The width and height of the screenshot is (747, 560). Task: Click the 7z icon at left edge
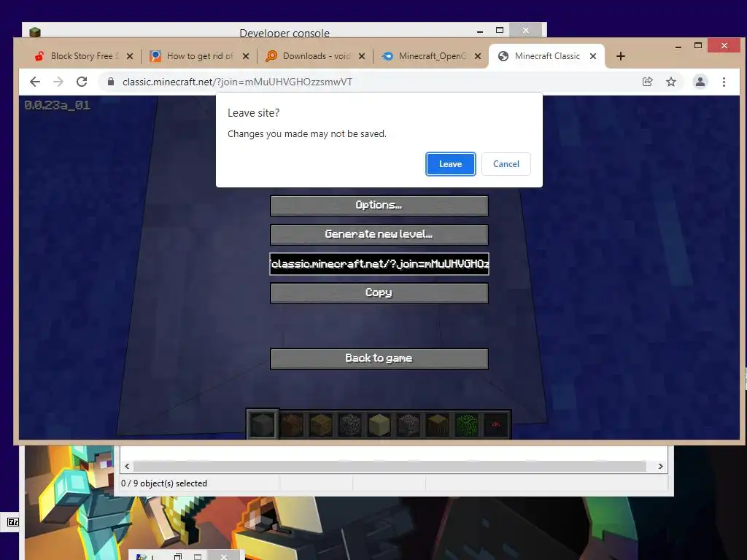pyautogui.click(x=13, y=522)
